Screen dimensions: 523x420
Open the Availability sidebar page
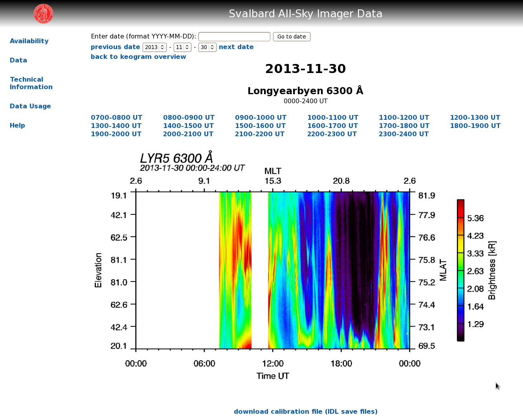coord(29,41)
